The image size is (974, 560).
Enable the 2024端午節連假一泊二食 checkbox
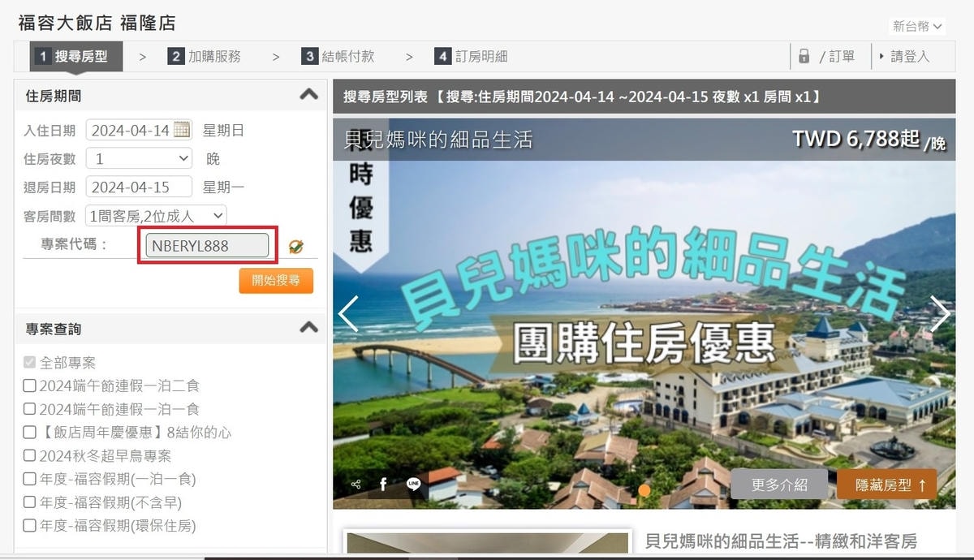click(x=30, y=386)
